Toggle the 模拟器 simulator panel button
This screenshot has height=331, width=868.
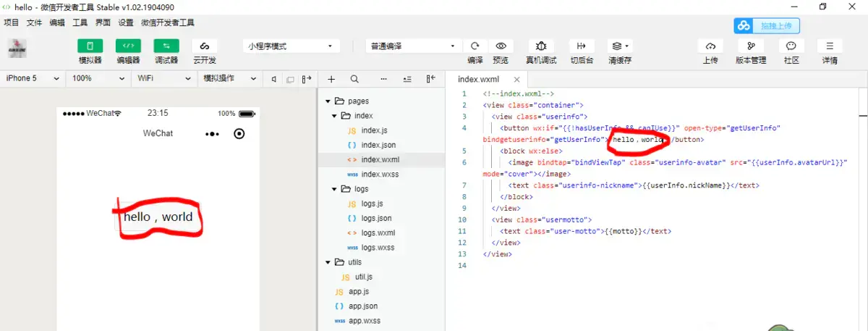pyautogui.click(x=90, y=46)
